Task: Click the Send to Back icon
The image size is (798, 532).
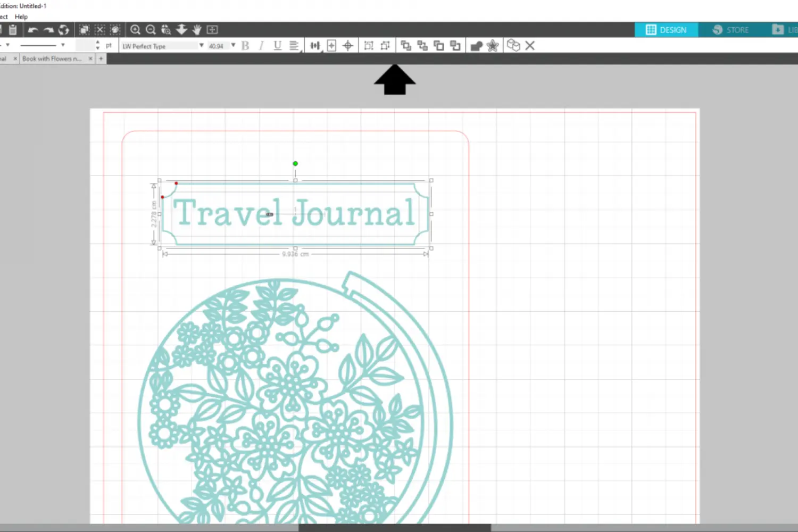Action: 422,46
